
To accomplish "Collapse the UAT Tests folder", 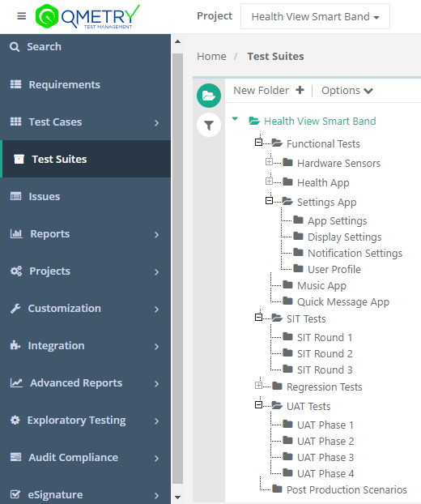I will 258,404.
